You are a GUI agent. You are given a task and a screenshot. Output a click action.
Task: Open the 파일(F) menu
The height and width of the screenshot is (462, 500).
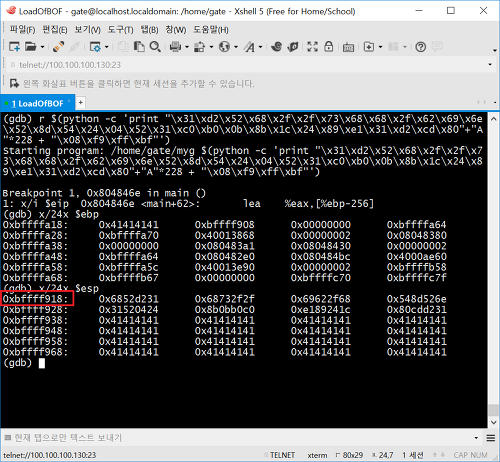[22, 30]
